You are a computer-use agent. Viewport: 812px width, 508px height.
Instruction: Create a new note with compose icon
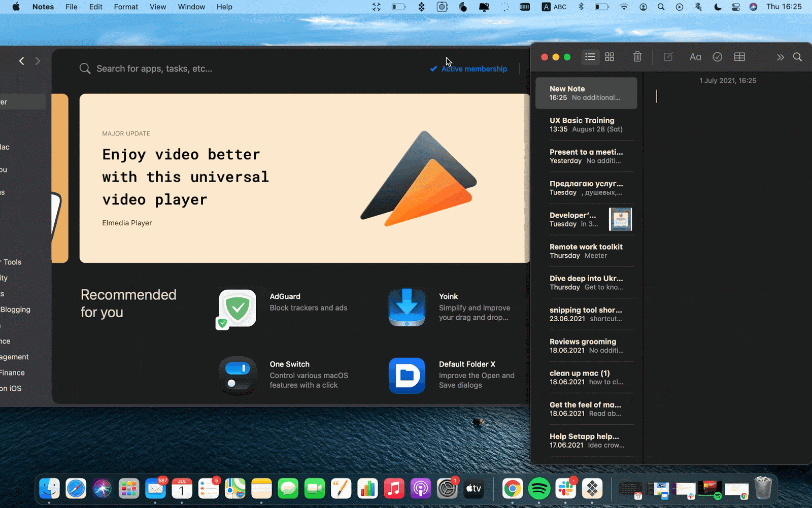pos(668,57)
